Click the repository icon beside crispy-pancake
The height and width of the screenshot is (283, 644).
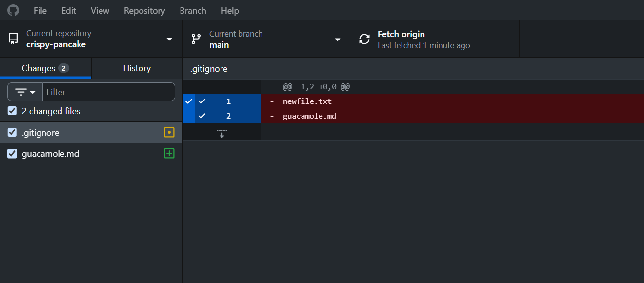13,39
